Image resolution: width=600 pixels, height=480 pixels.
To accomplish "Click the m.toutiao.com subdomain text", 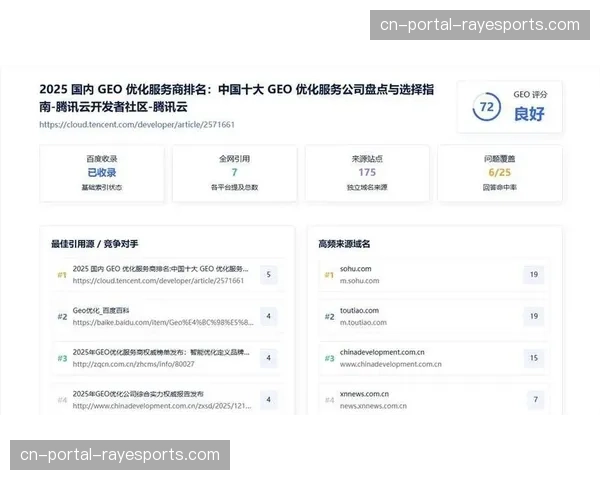I will tap(363, 322).
